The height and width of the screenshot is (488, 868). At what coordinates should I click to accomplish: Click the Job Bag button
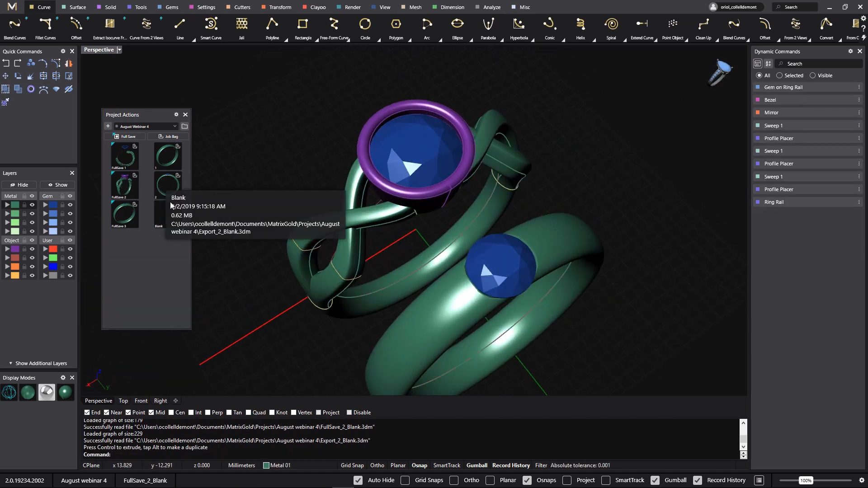pyautogui.click(x=168, y=136)
